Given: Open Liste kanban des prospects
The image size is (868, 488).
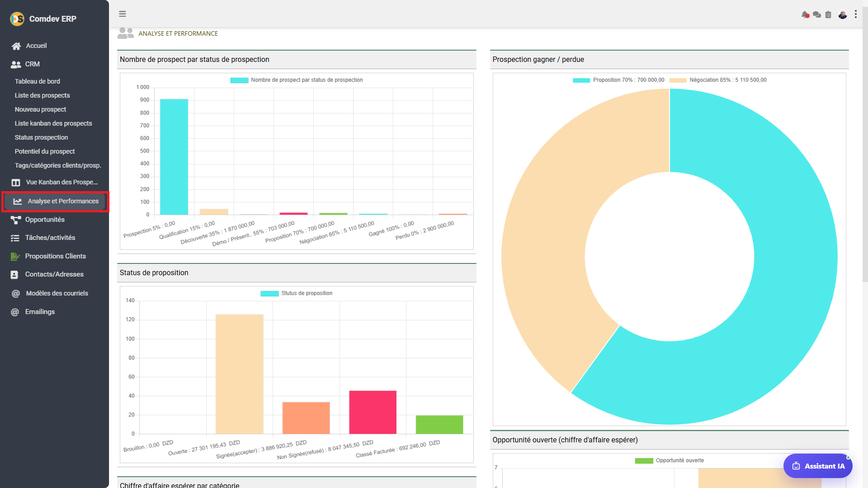Looking at the screenshot, I should (x=53, y=123).
